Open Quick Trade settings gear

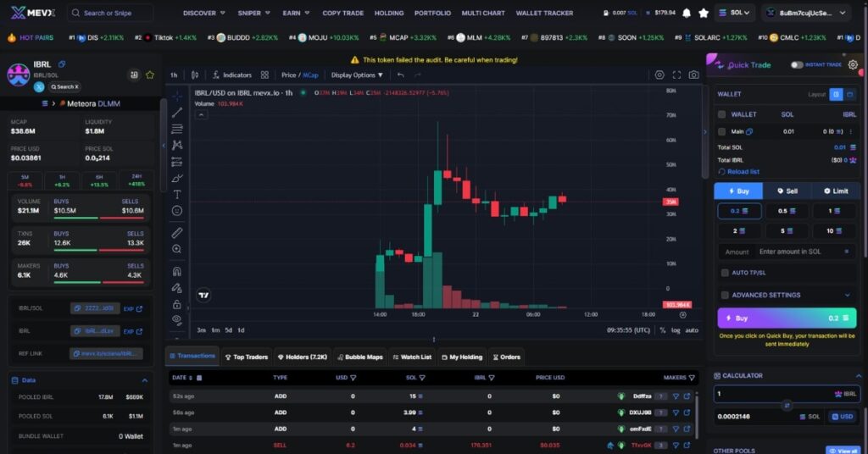[853, 64]
